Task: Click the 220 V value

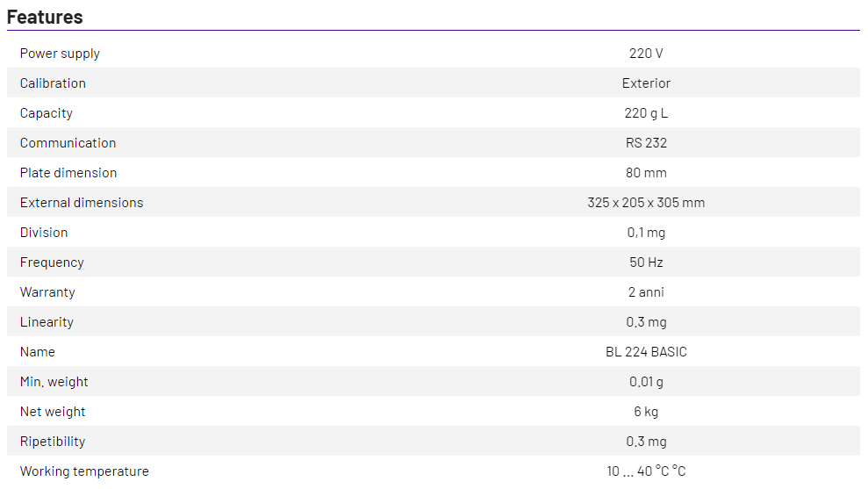Action: tap(646, 54)
